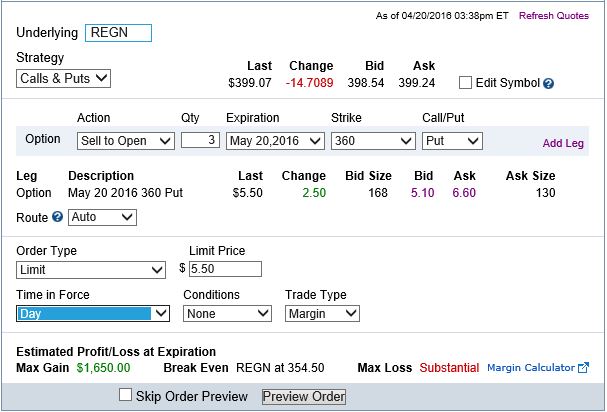Open the Strike 360 dropdown
This screenshot has width=607, height=412.
(x=373, y=141)
